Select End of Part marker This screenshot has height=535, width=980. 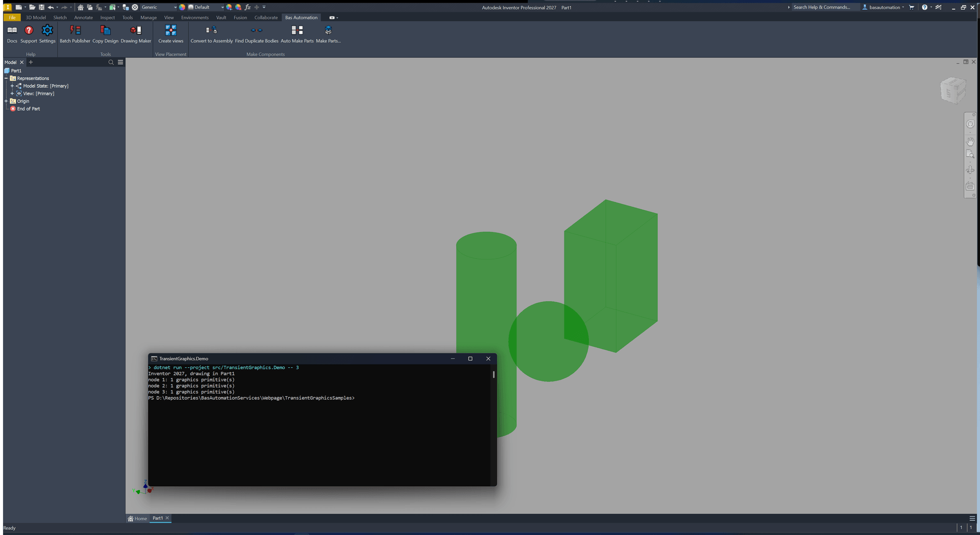(25, 109)
